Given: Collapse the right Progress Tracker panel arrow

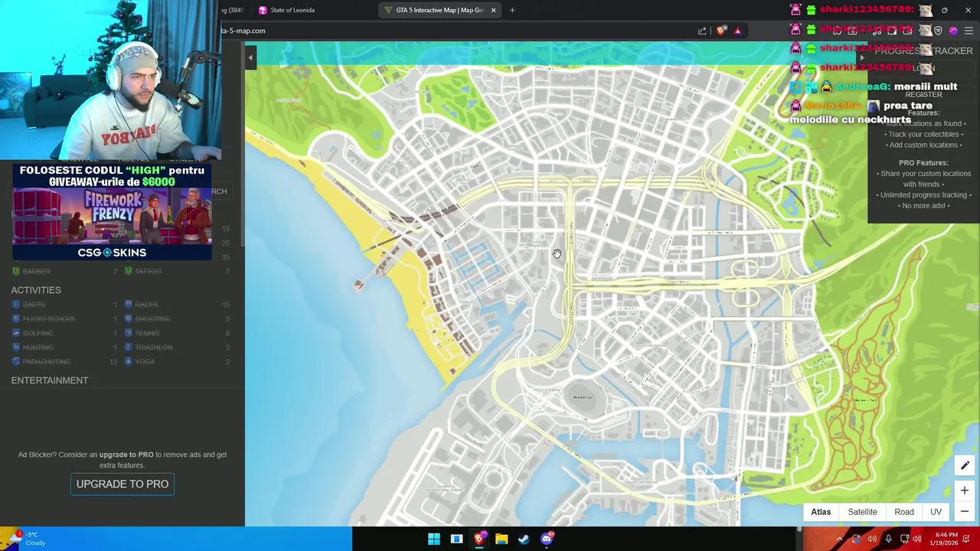Looking at the screenshot, I should [861, 57].
